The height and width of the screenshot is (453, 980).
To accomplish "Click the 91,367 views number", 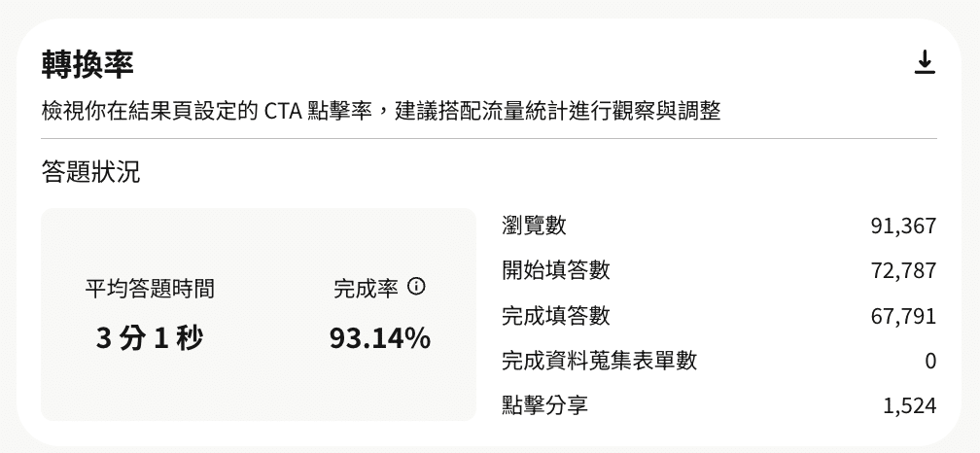I will [903, 226].
